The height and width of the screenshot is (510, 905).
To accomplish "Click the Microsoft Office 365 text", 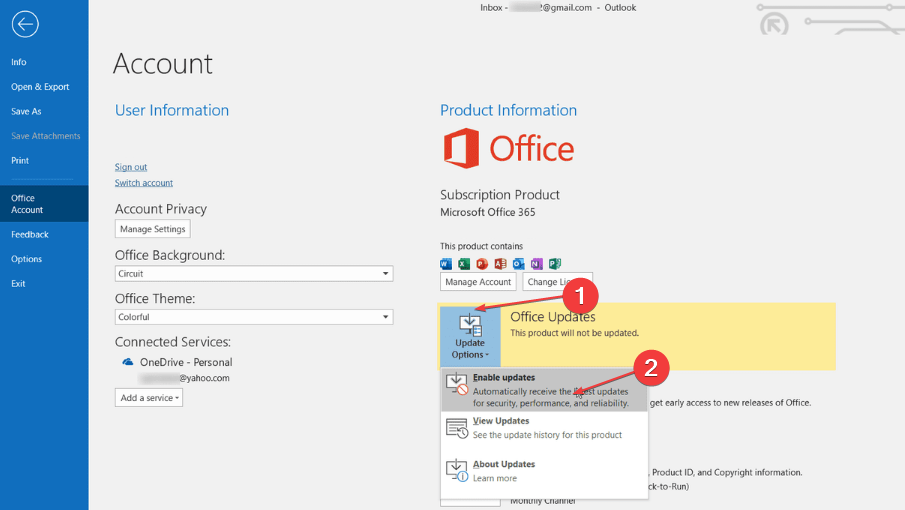I will click(x=488, y=212).
